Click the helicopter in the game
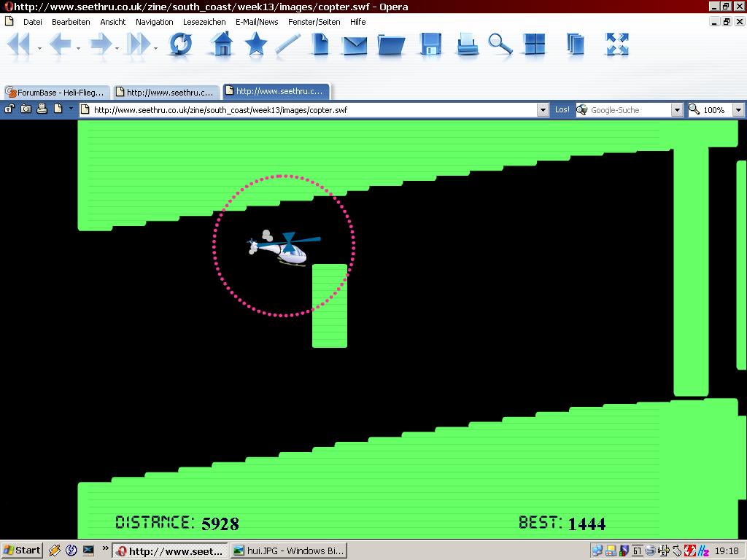This screenshot has height=560, width=747. coord(284,248)
